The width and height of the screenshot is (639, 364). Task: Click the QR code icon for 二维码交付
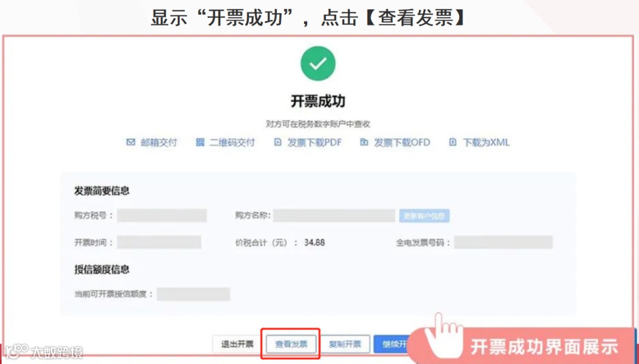[x=200, y=142]
